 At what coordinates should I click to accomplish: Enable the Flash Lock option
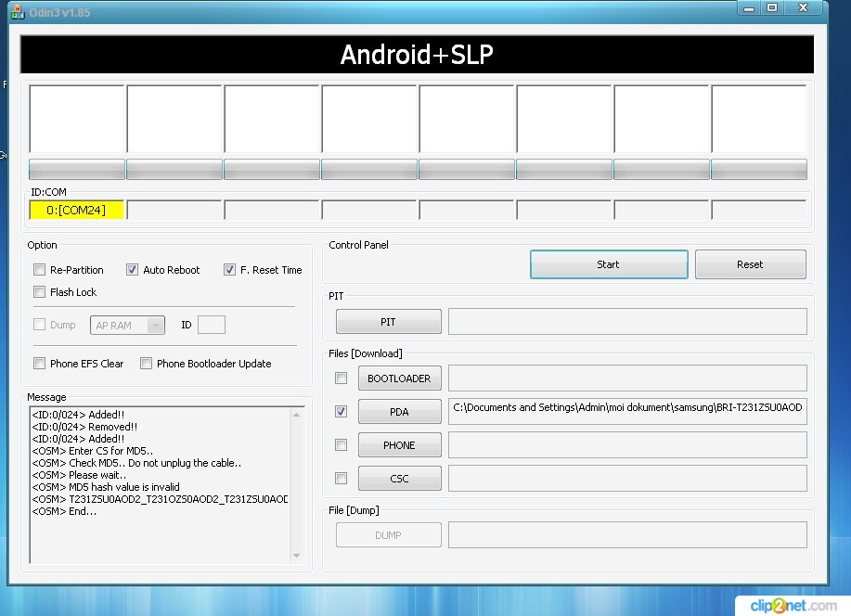39,292
